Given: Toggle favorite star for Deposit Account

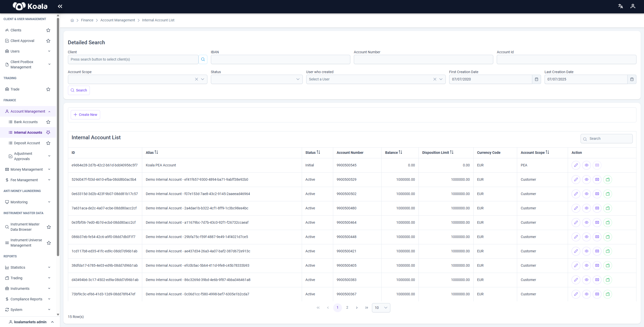Looking at the screenshot, I should pos(48,143).
